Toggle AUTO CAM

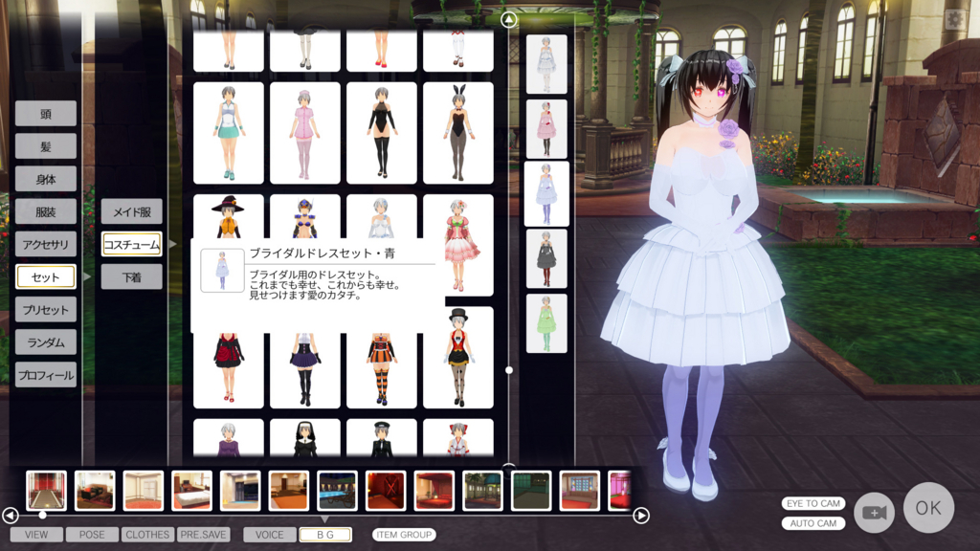pos(813,523)
